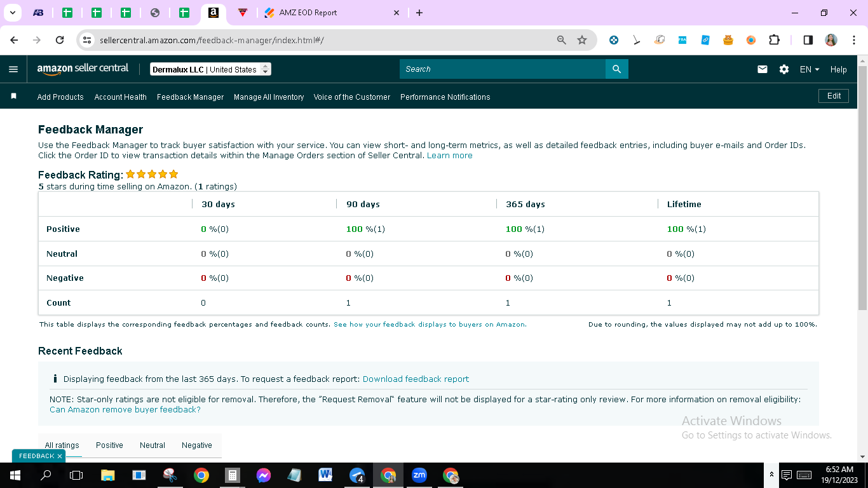Open 'Can Amazon remove buyer feedback?' link
Screen dimensions: 868x488
click(x=125, y=410)
